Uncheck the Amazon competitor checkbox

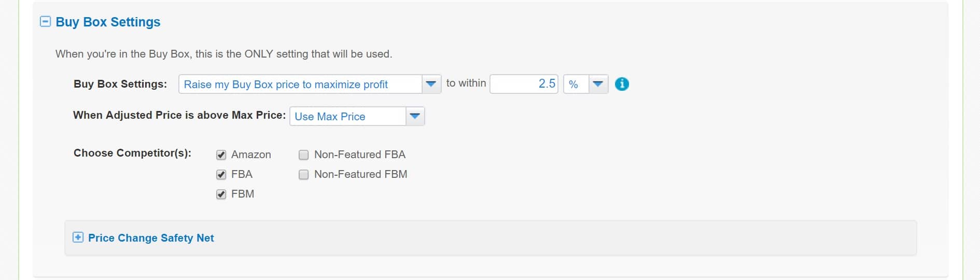click(221, 155)
